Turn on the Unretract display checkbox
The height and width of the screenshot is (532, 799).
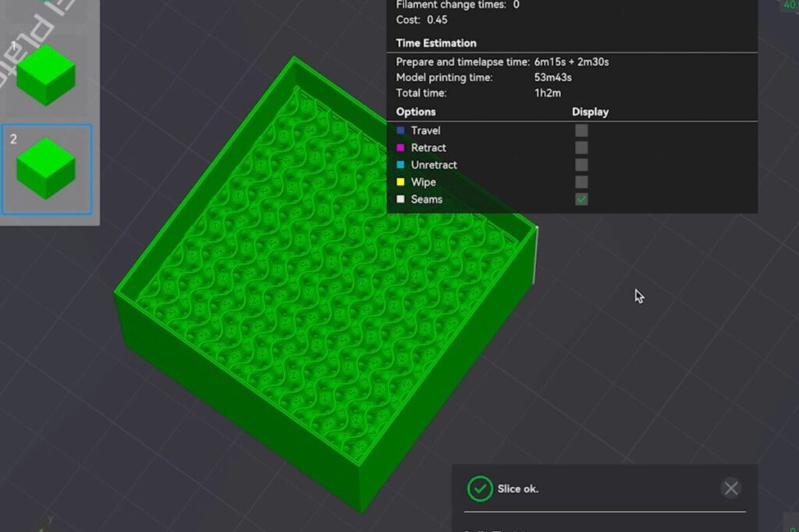click(x=581, y=165)
